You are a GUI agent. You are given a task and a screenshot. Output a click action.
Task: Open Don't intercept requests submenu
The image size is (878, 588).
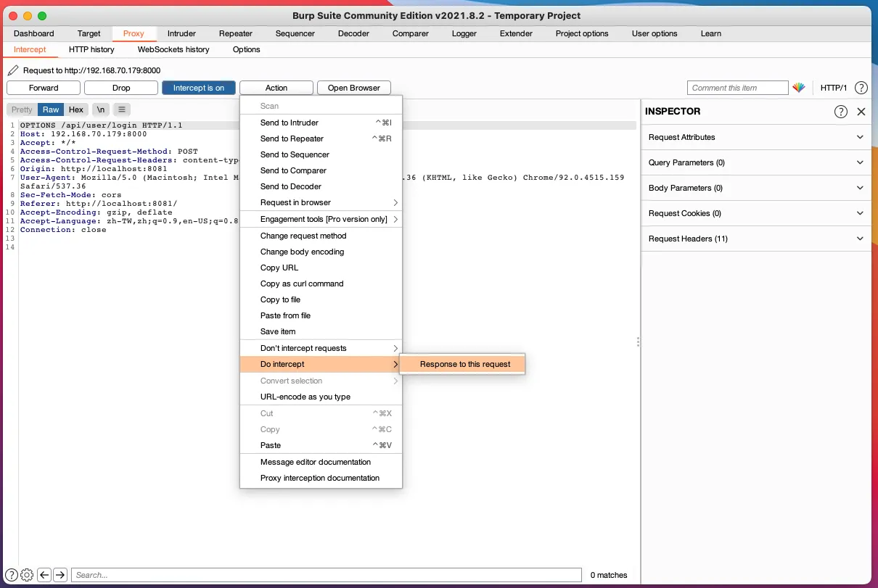321,348
